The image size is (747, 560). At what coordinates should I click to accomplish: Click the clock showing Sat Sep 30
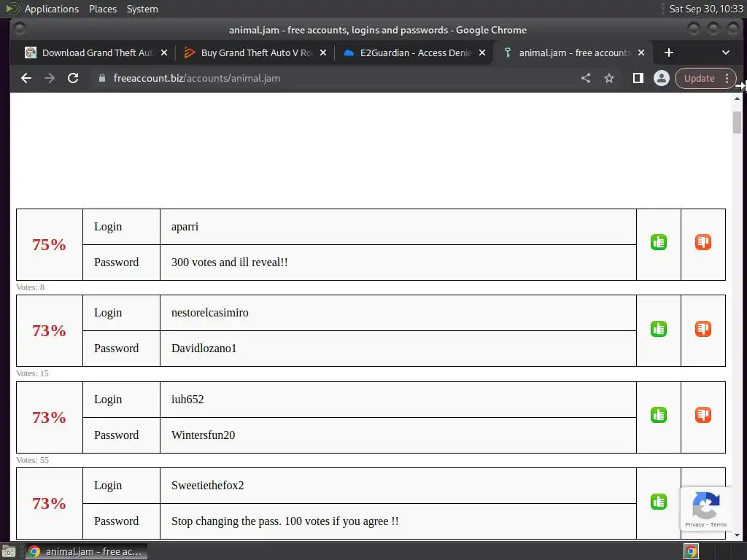[x=706, y=9]
